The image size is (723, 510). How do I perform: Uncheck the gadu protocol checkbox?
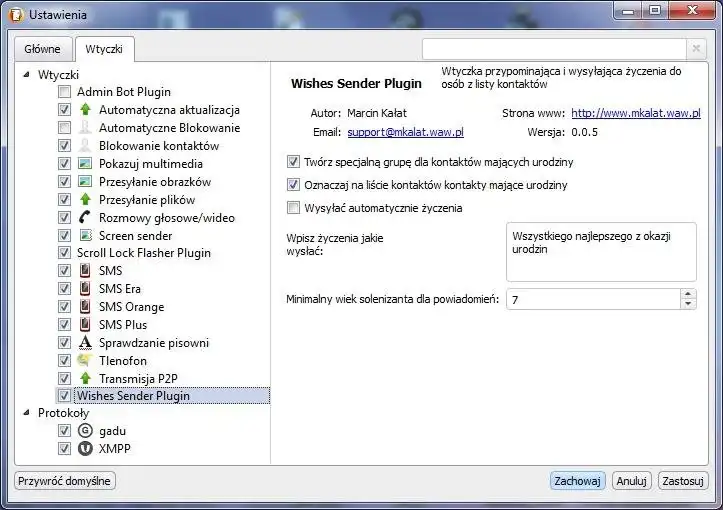64,431
